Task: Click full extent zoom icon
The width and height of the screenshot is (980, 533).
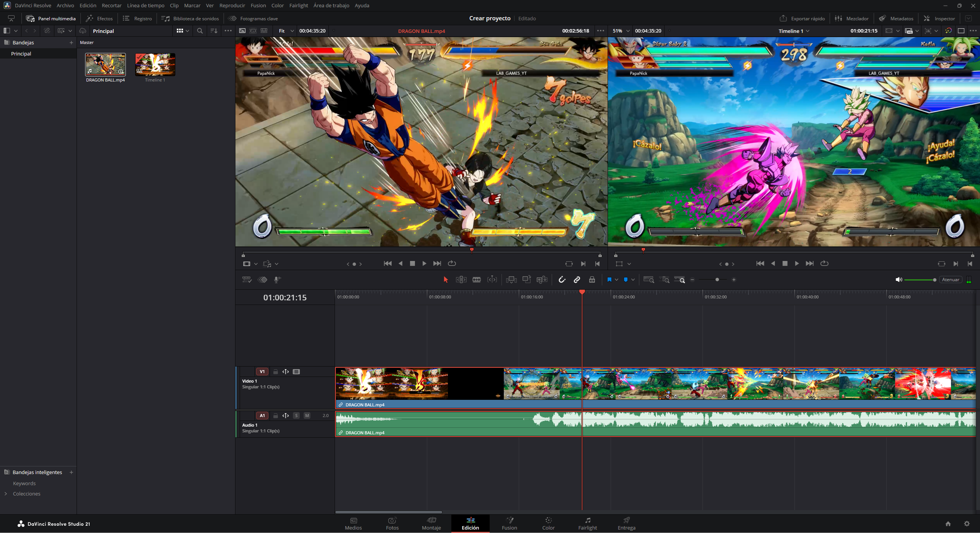Action: pyautogui.click(x=648, y=280)
